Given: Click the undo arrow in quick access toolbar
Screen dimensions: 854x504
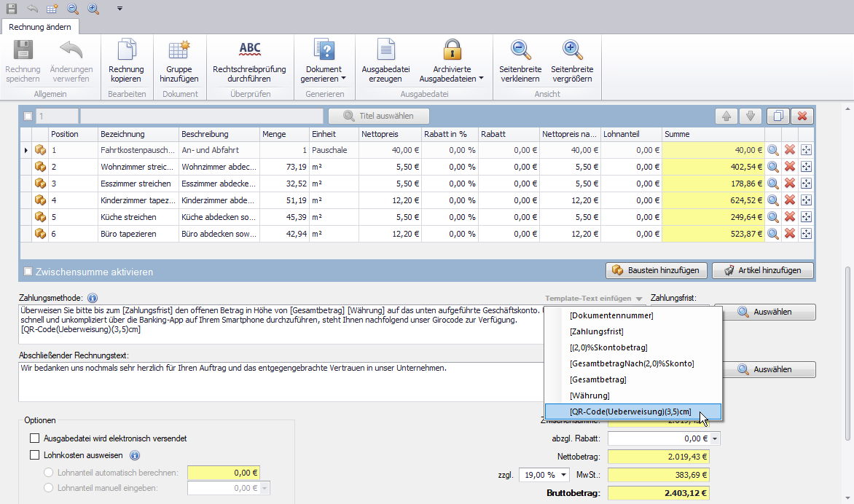Looking at the screenshot, I should click(x=32, y=9).
